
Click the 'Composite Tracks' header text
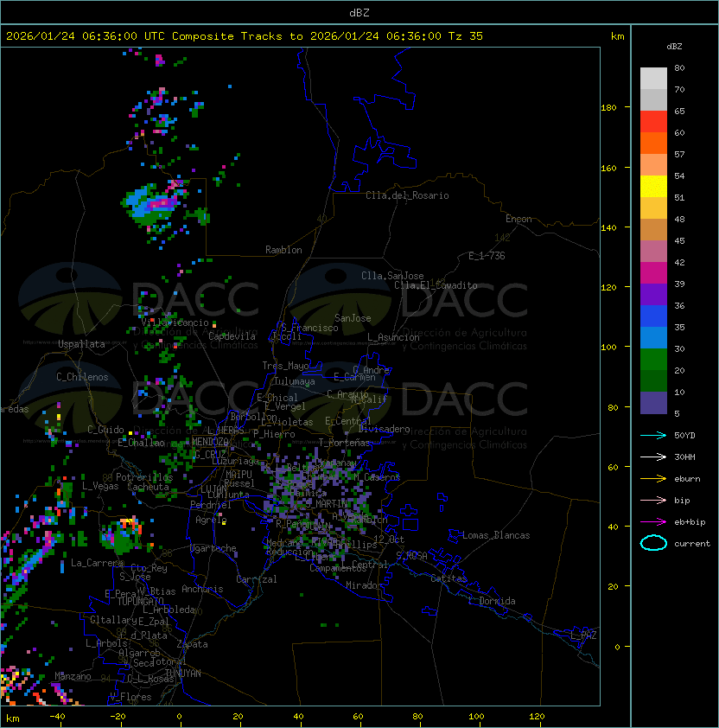(x=227, y=36)
